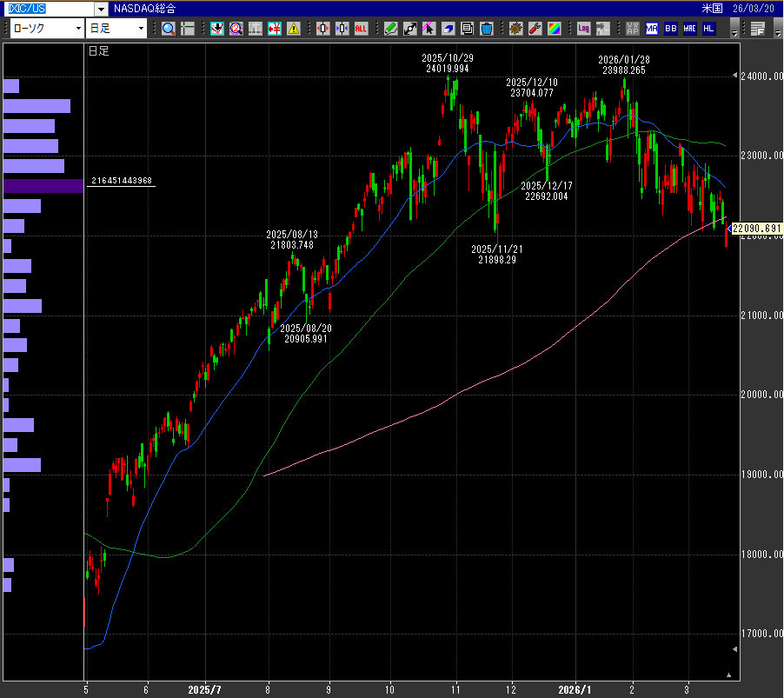Screen dimensions: 784x698
Task: Click the 2025/08/13 21803.748 label
Action: coord(292,240)
